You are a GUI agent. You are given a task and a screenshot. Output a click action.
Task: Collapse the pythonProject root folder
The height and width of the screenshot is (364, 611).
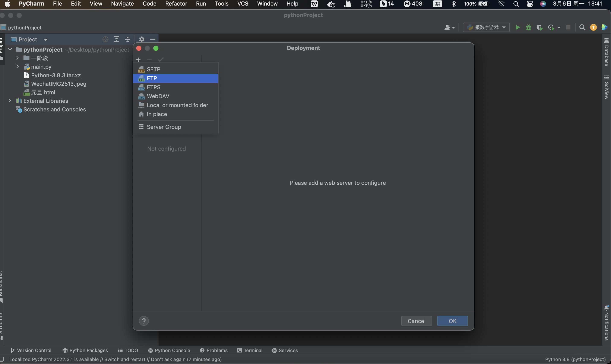pyautogui.click(x=10, y=49)
